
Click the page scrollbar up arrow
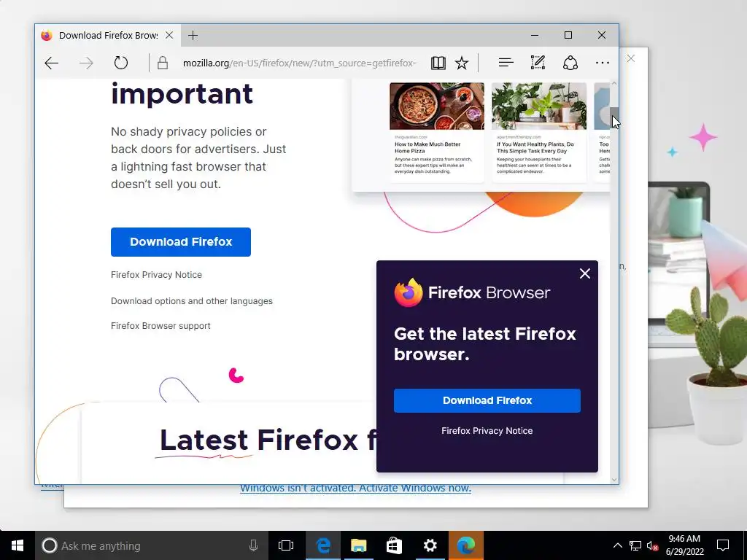pos(614,83)
